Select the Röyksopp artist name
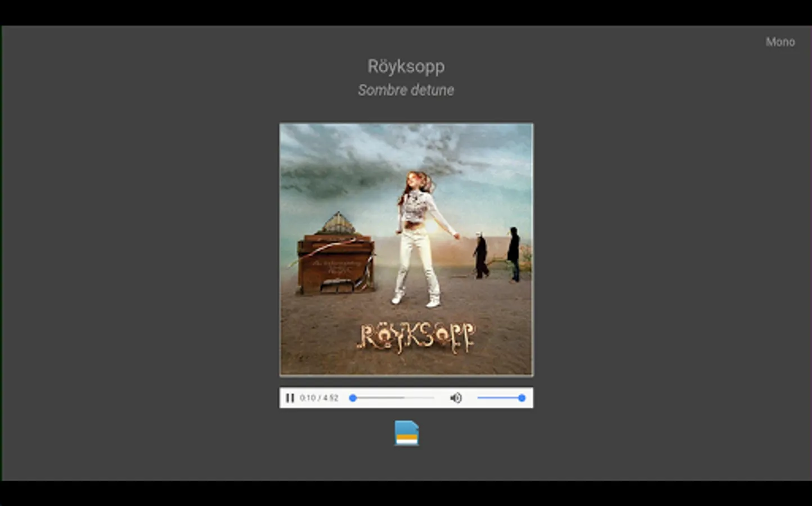This screenshot has width=812, height=506. point(406,66)
